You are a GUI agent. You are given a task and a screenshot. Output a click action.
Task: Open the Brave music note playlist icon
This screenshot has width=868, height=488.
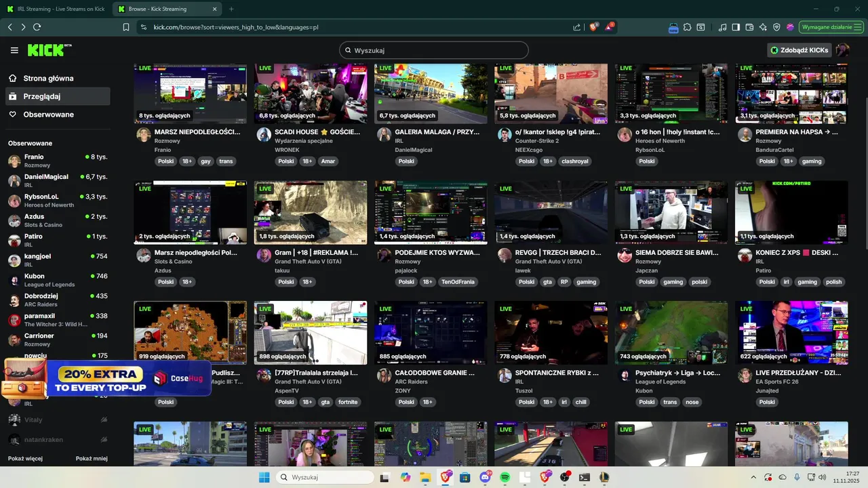(x=723, y=27)
